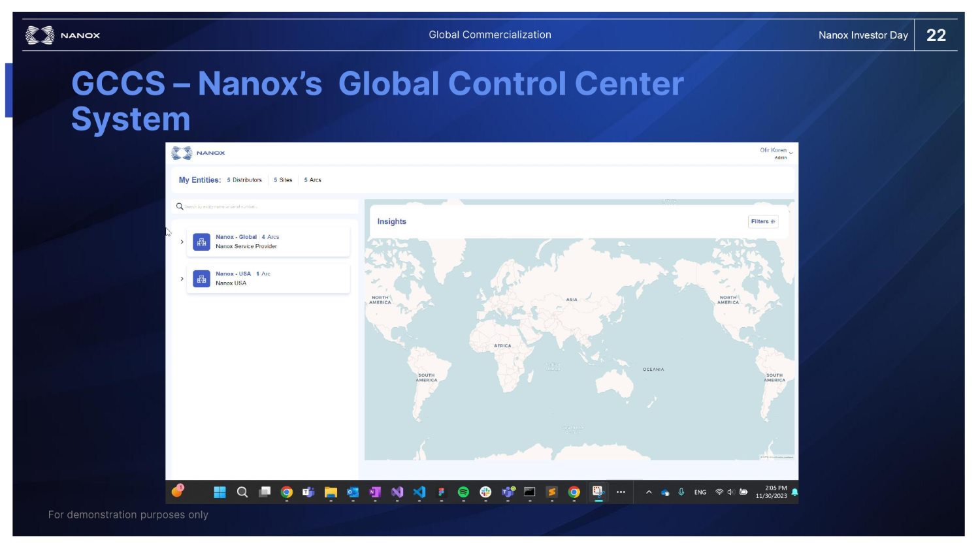Click the Filters button in Insights
Image resolution: width=980 pixels, height=551 pixels.
[762, 222]
